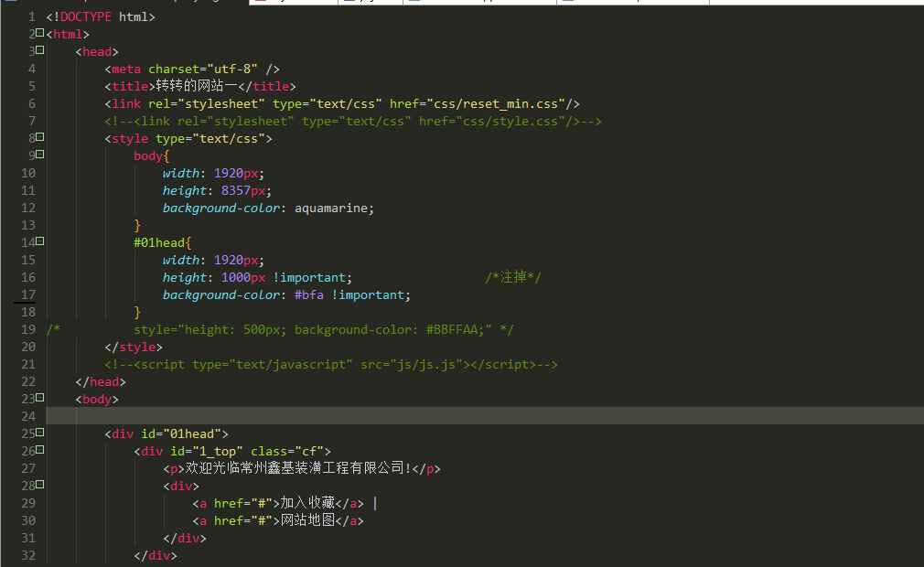Click the title text 转转的网站一
This screenshot has height=567, width=924.
coord(197,86)
